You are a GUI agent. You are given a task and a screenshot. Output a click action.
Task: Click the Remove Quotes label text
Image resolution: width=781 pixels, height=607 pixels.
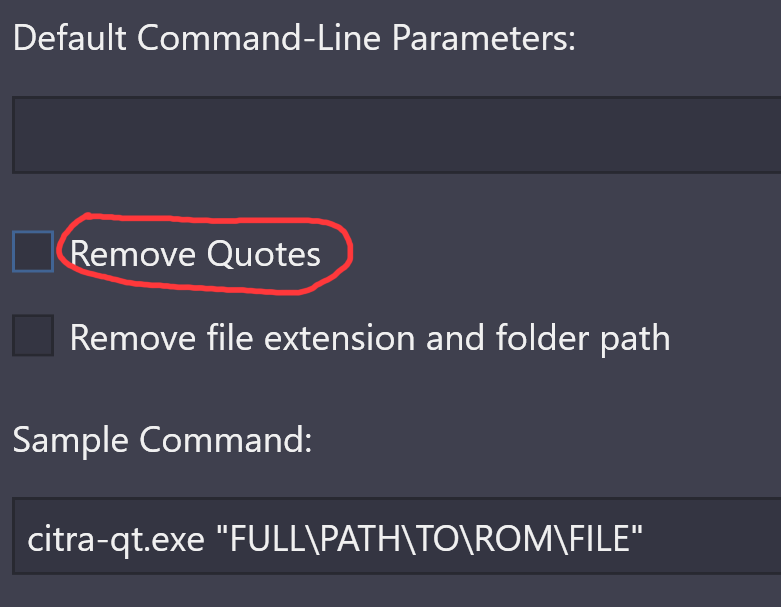195,253
